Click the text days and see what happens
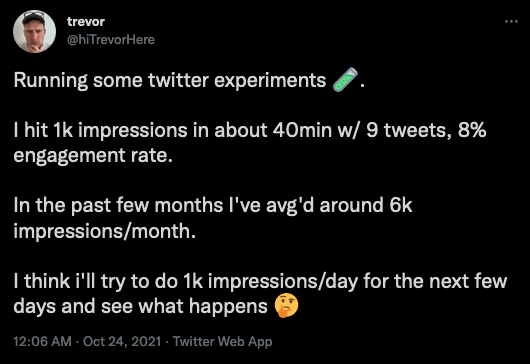The image size is (530, 364). click(x=140, y=306)
